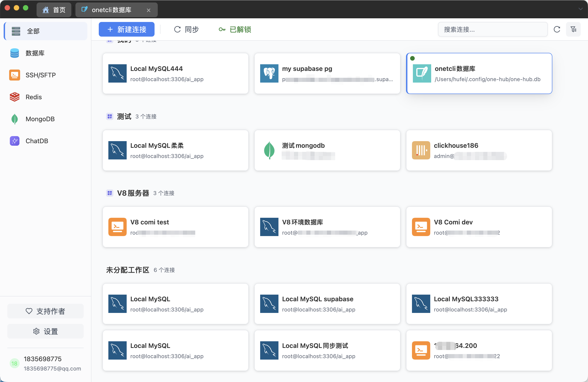Click inside the 搜索连接 search field
Viewport: 588px width, 382px height.
(x=492, y=29)
